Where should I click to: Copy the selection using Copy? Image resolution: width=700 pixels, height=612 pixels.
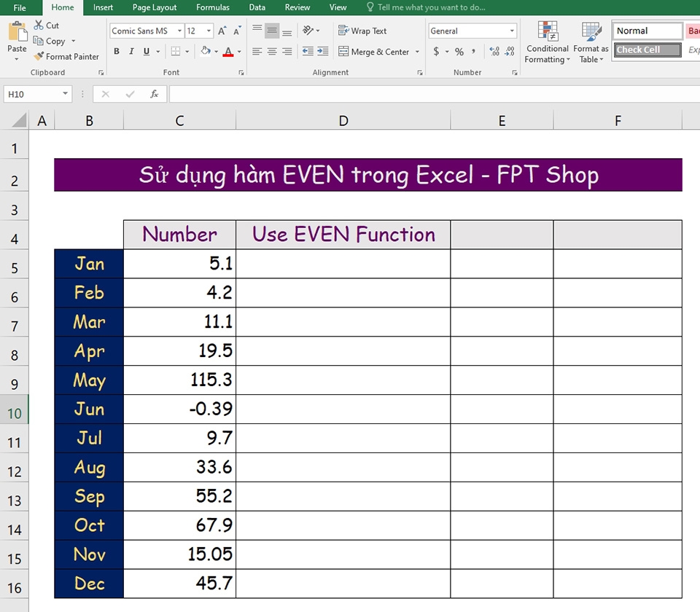(50, 41)
